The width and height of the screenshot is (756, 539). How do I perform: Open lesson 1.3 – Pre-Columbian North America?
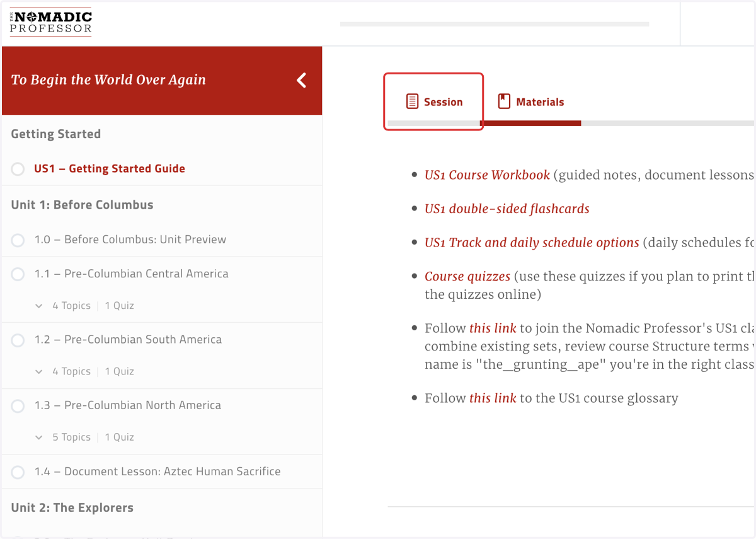[x=128, y=405]
